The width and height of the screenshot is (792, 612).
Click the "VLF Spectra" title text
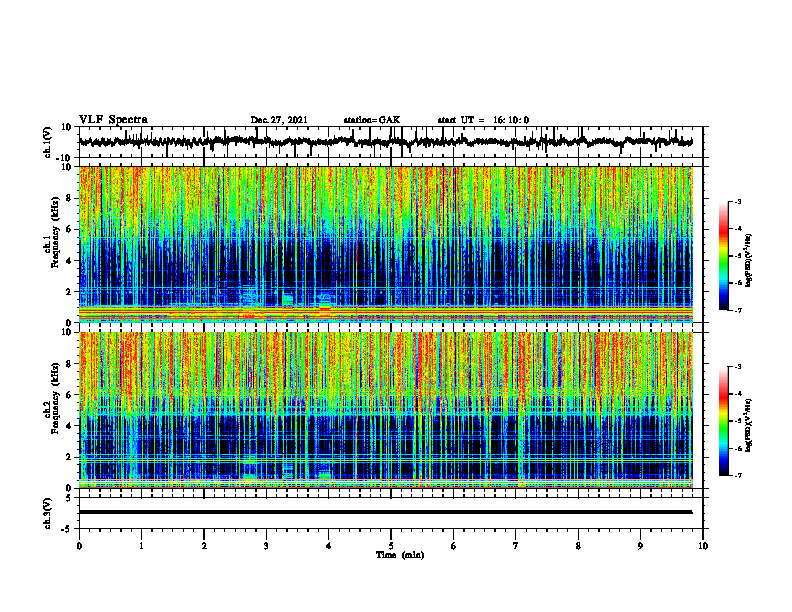point(113,120)
